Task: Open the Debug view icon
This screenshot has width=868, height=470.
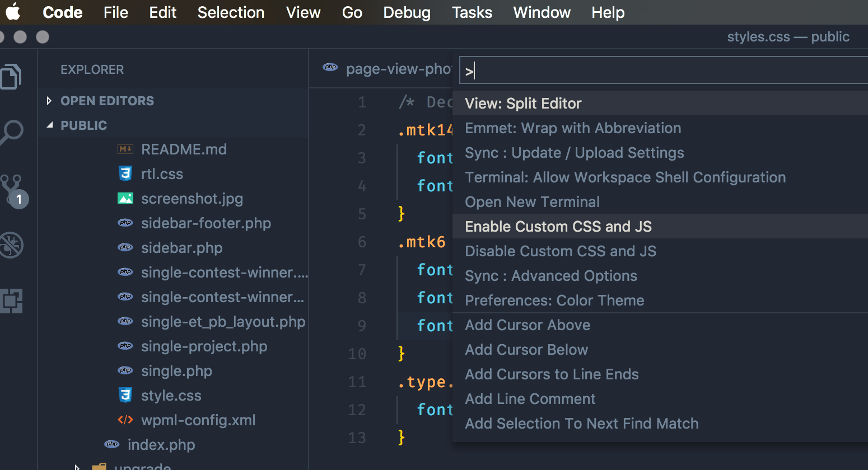Action: 11,245
